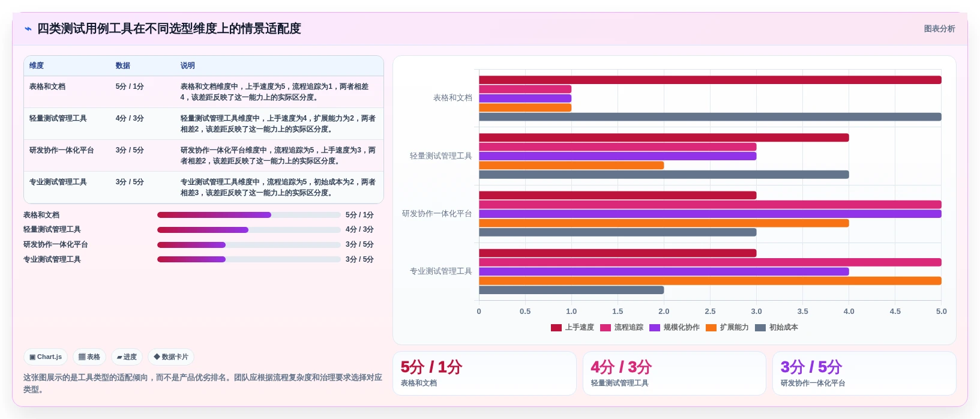
Task: Click the 专业测试管理工具 初始成本 gray bar
Action: click(x=571, y=290)
